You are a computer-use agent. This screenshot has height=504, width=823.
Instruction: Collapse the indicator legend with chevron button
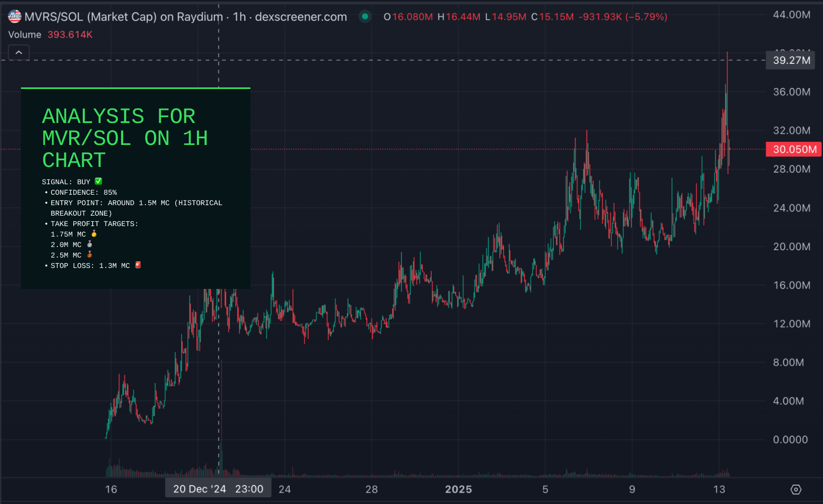[x=19, y=52]
